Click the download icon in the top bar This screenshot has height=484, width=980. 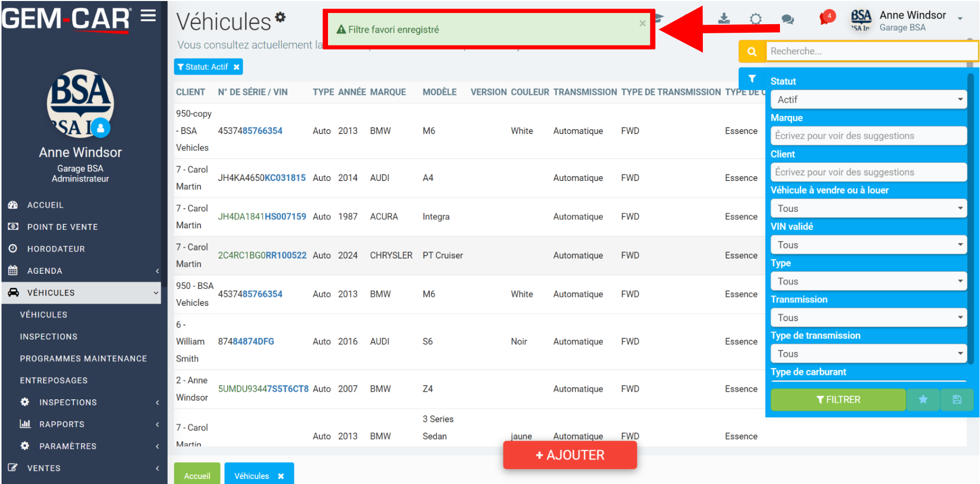click(724, 19)
